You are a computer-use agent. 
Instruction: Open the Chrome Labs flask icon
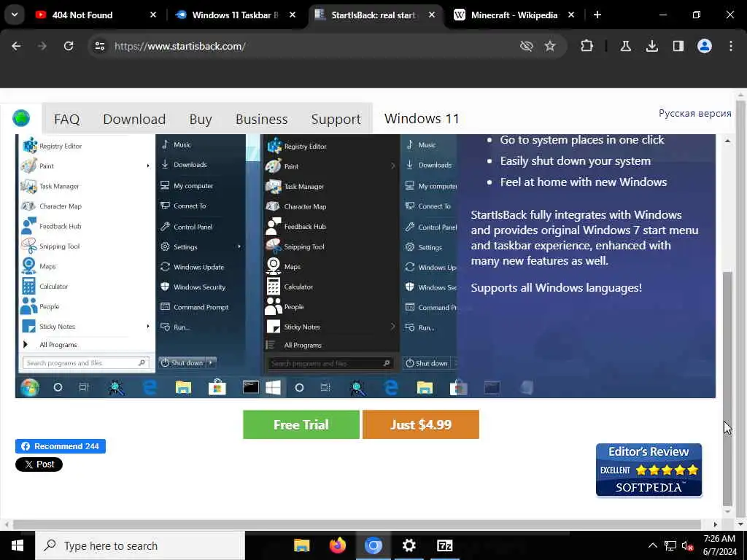(x=625, y=46)
